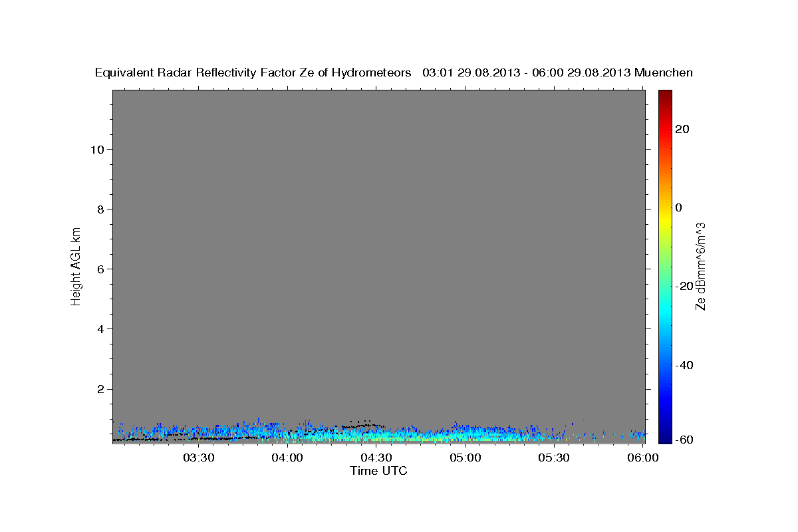Click the time range text '03:01 29.08.2013 - 06:00 29.08.2013 Muenchen'
This screenshot has height=532, width=798.
pyautogui.click(x=557, y=73)
